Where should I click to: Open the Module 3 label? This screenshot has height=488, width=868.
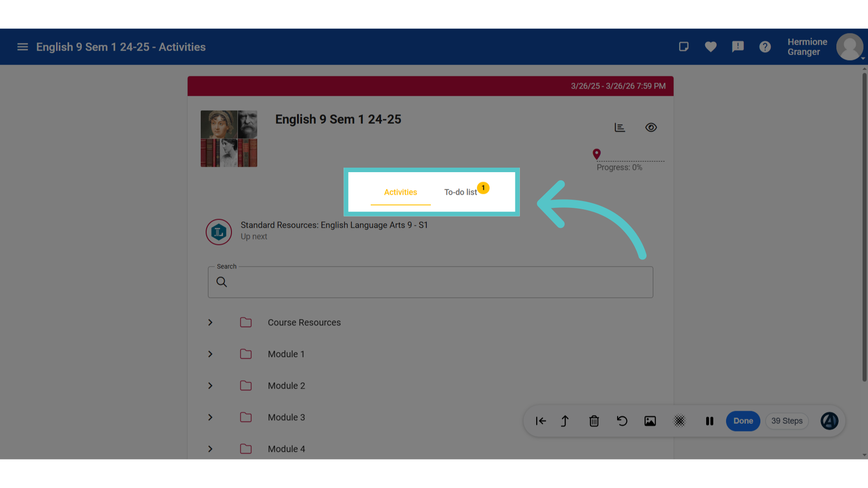coord(287,418)
